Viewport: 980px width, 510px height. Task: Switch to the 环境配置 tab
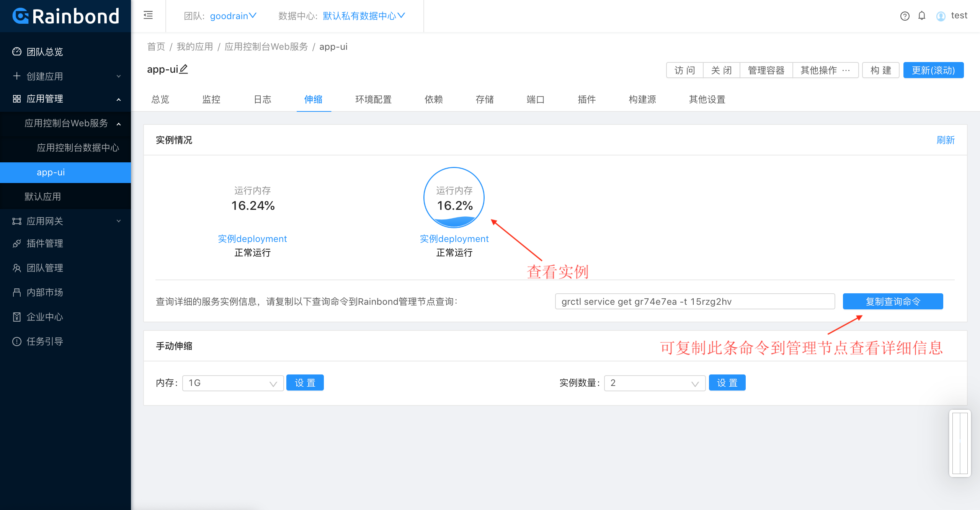pos(374,100)
